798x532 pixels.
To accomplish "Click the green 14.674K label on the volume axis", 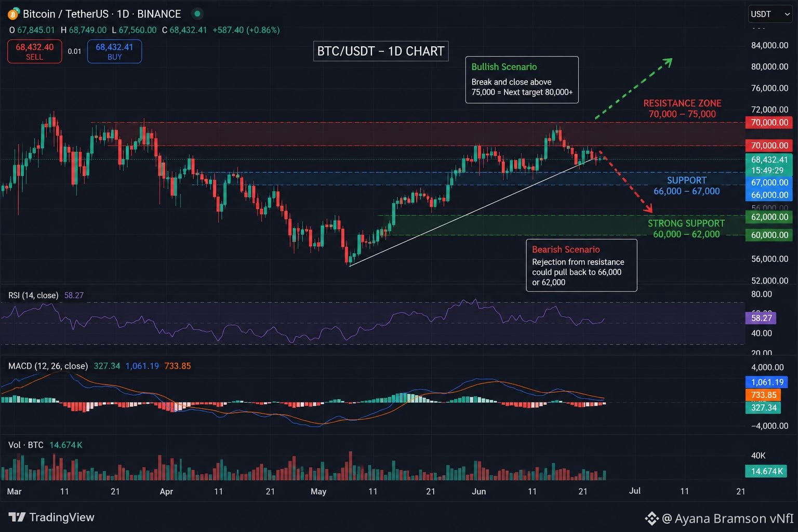I will 767,471.
